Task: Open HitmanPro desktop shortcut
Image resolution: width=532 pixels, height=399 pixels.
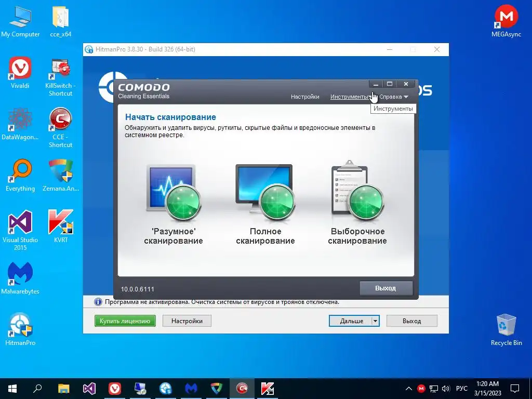Action: pos(20,329)
